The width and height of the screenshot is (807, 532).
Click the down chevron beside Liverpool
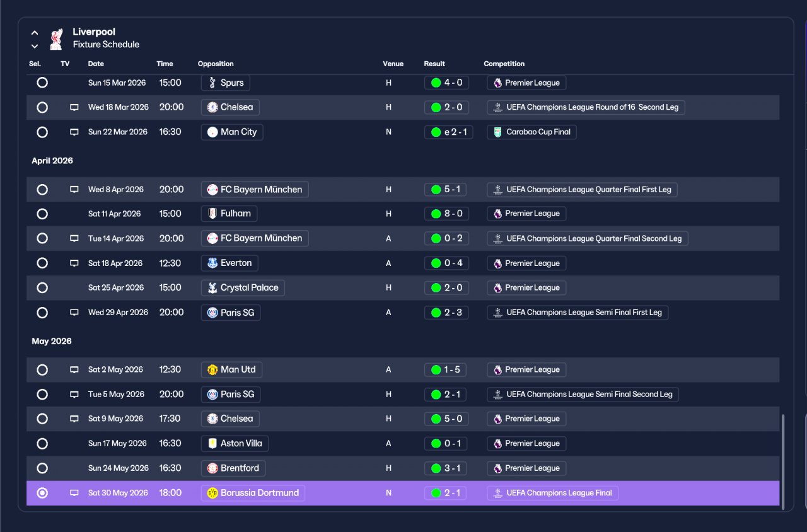pos(35,46)
